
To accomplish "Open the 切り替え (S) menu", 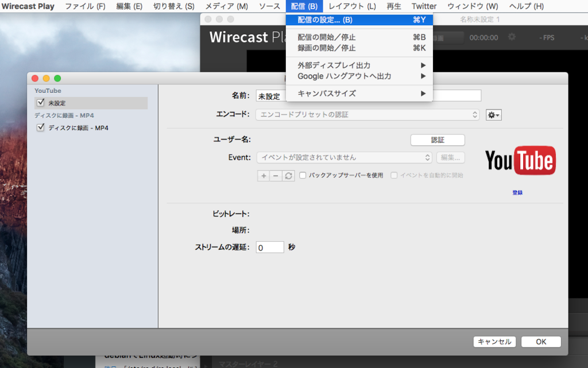I will [x=174, y=6].
